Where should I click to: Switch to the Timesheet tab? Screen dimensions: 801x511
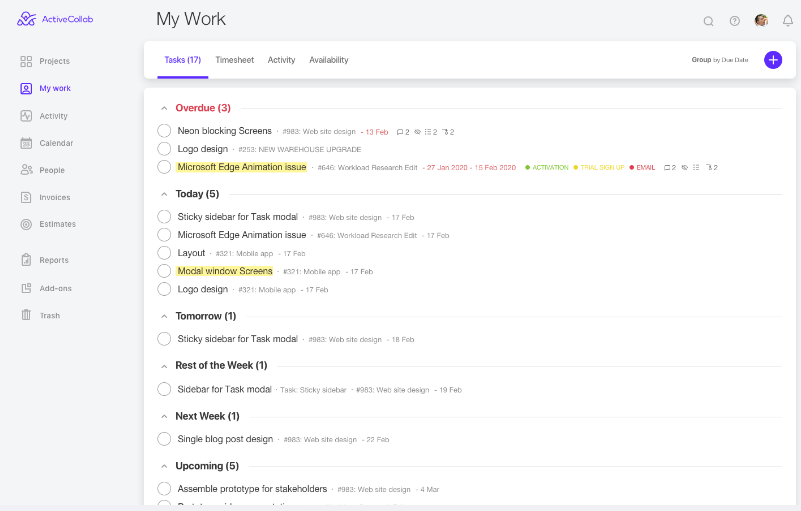pyautogui.click(x=235, y=60)
